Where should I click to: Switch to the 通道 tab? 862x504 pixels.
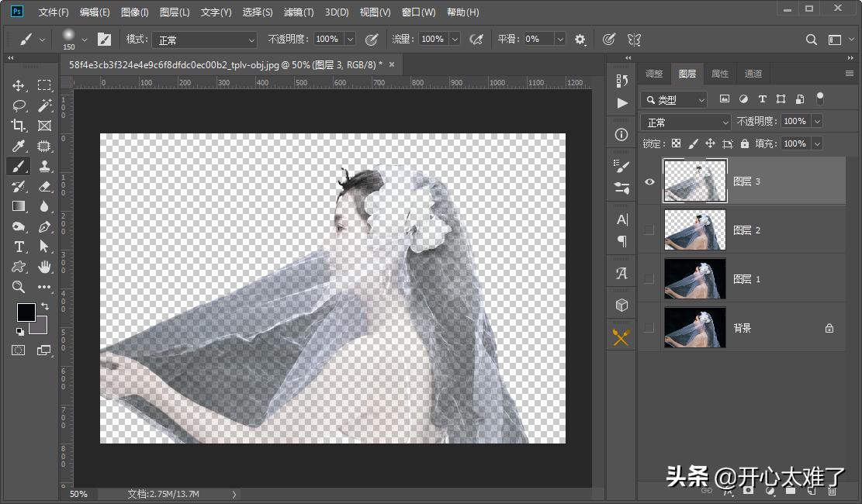point(753,74)
